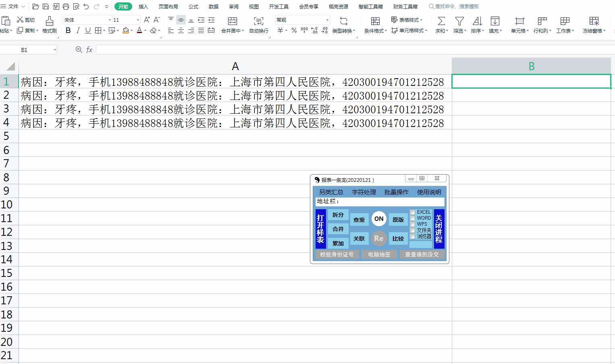The height and width of the screenshot is (364, 615).
Task: Click the 合并 button in 报表一条龙
Action: [x=338, y=229]
